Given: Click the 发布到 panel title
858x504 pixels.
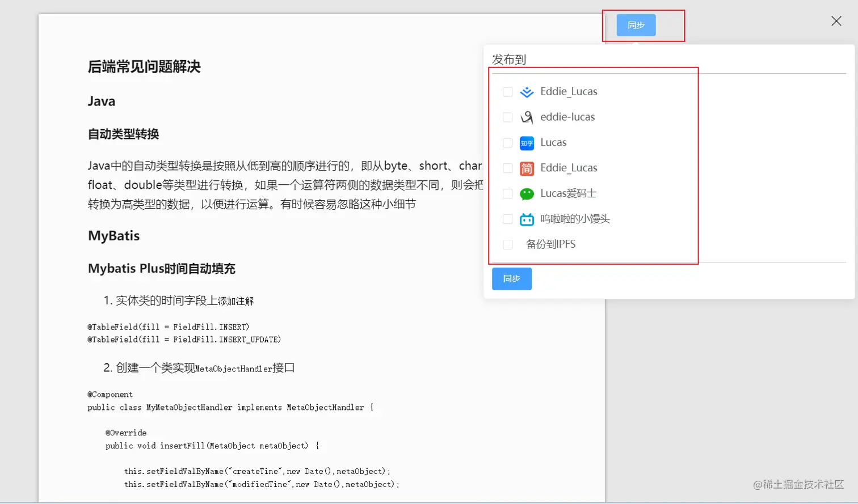Looking at the screenshot, I should [509, 60].
